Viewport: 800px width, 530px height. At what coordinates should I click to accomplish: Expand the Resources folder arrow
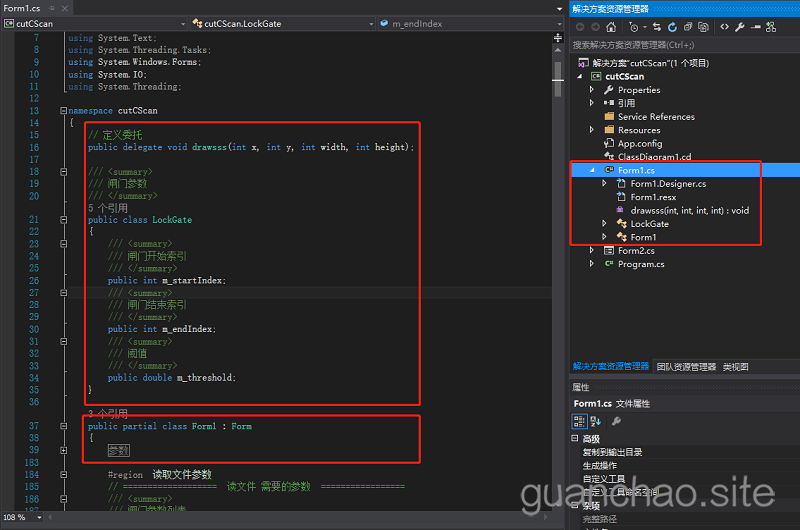(x=592, y=130)
